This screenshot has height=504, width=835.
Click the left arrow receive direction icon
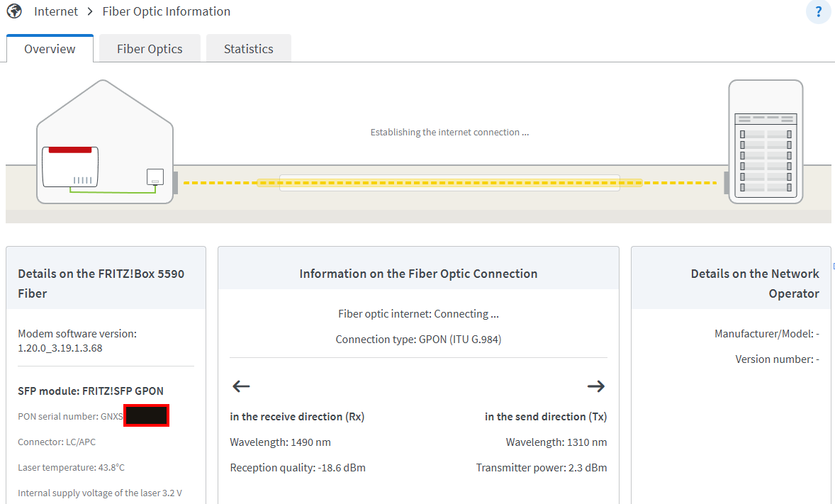241,386
